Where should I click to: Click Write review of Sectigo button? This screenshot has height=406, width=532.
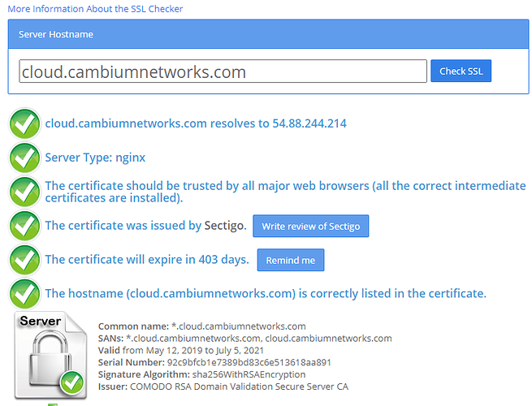point(311,226)
